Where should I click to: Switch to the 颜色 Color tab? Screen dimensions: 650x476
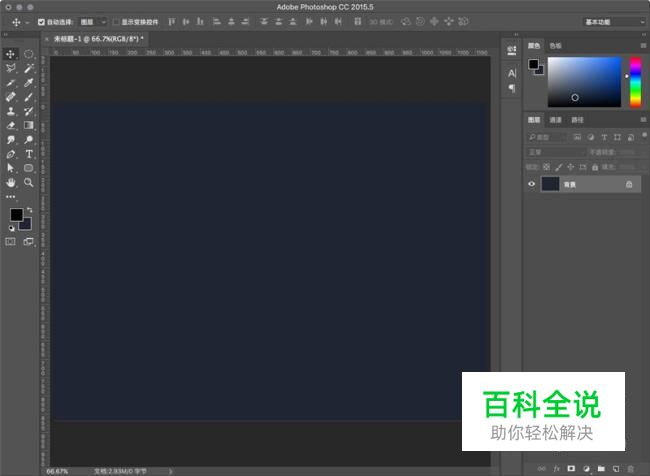coord(534,46)
